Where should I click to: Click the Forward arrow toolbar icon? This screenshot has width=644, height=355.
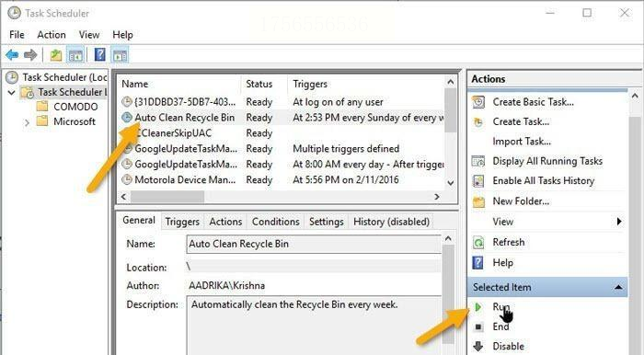(x=30, y=54)
